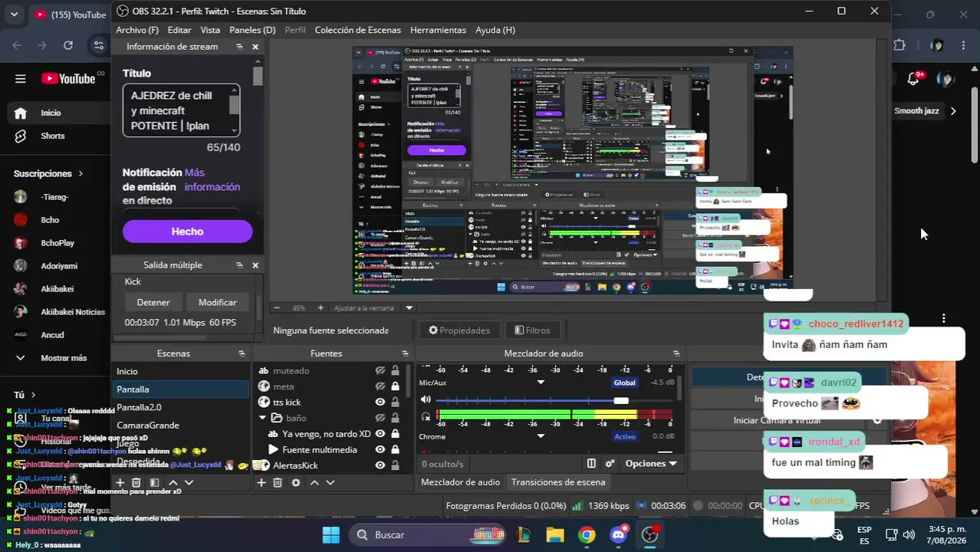This screenshot has height=552, width=980.
Task: Toggle Mic/Aux headphone monitoring icon
Action: 426,416
